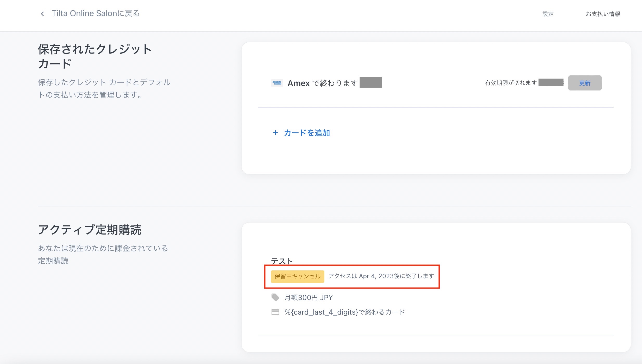
Task: Click the 有効期限が切れます expiry text
Action: point(511,83)
